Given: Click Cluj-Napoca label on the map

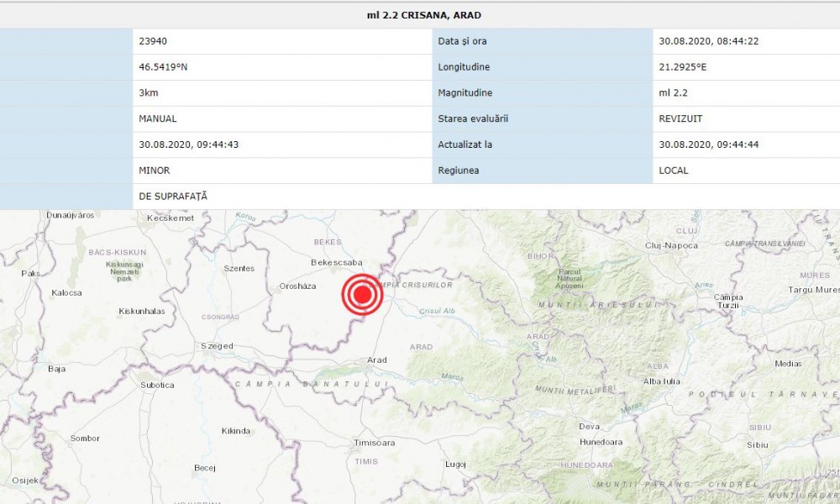Looking at the screenshot, I should tap(671, 245).
